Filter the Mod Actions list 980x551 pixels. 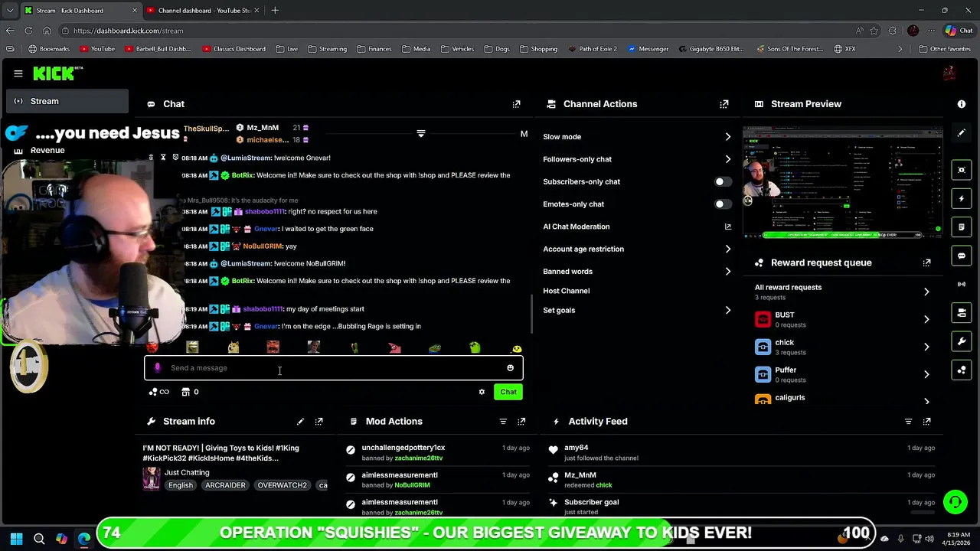(503, 422)
